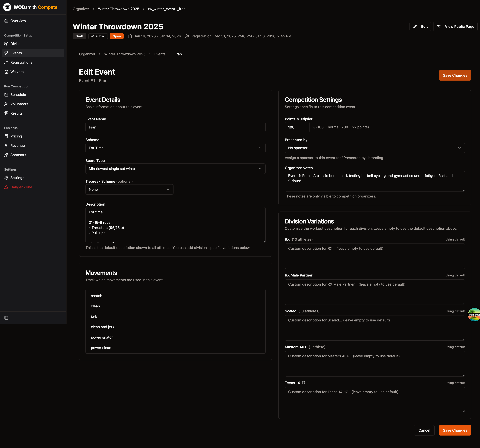This screenshot has height=448, width=480.
Task: Click the Description text area
Action: (175, 225)
